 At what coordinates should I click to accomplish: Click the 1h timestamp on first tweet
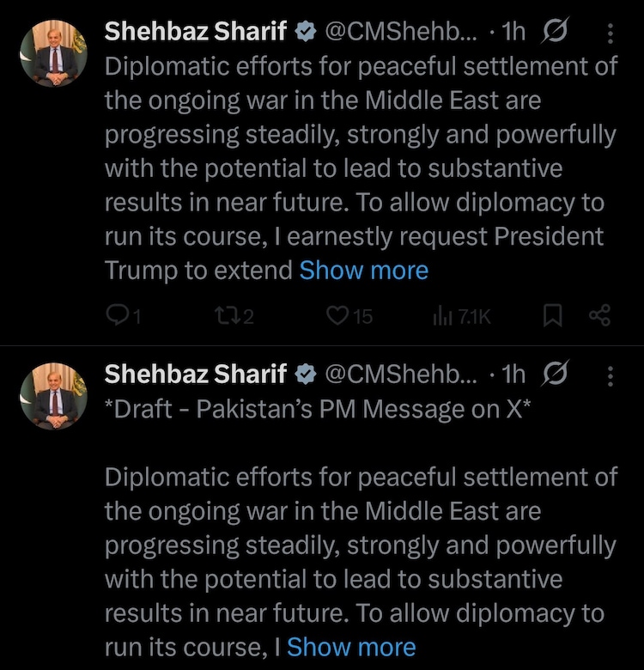(513, 32)
